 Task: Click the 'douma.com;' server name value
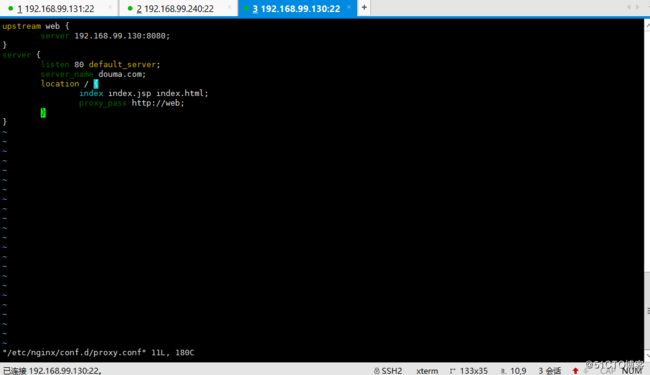tap(122, 74)
